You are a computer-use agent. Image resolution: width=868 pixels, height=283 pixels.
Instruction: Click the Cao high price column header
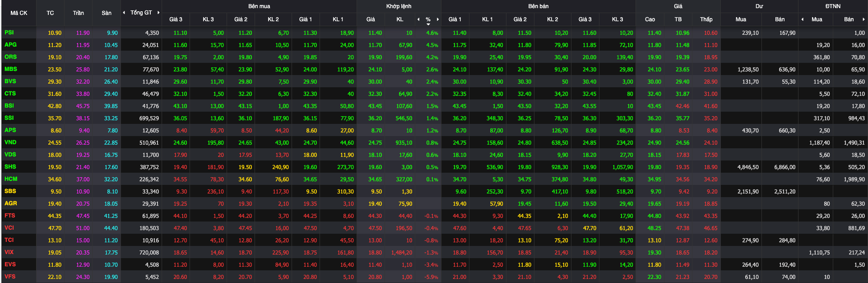650,19
